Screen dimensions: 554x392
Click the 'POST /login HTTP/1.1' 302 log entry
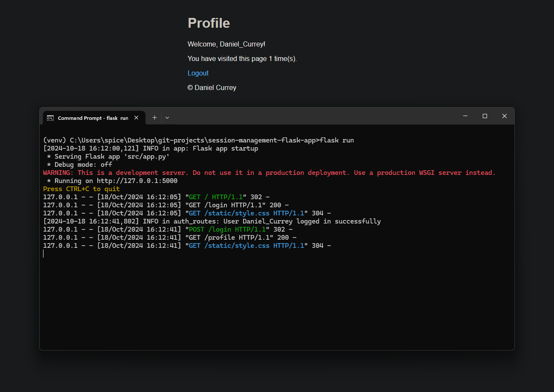(x=168, y=229)
